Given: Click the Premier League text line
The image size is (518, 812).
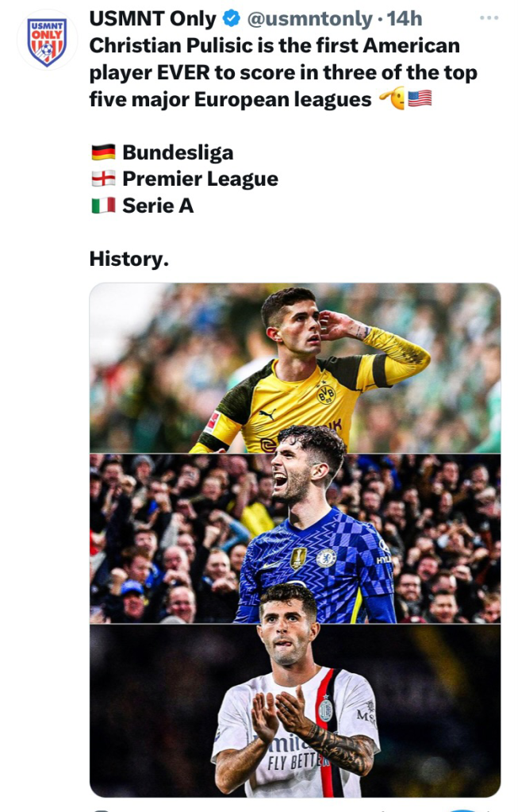Looking at the screenshot, I should coord(200,179).
